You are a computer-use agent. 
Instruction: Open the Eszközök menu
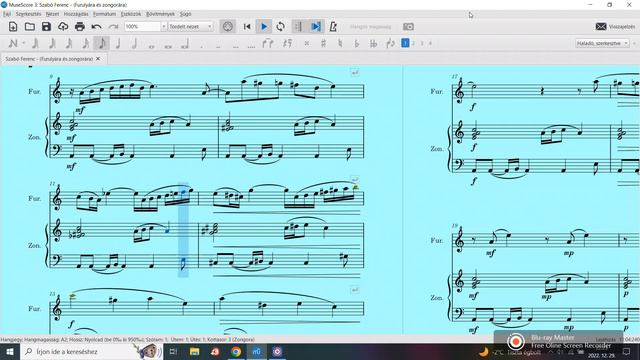click(131, 14)
